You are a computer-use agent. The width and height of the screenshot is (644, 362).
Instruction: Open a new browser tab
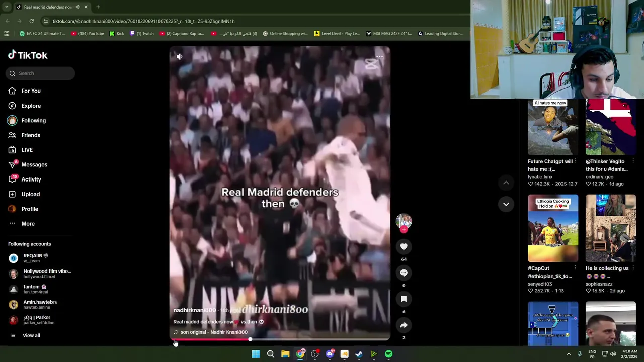click(x=98, y=7)
